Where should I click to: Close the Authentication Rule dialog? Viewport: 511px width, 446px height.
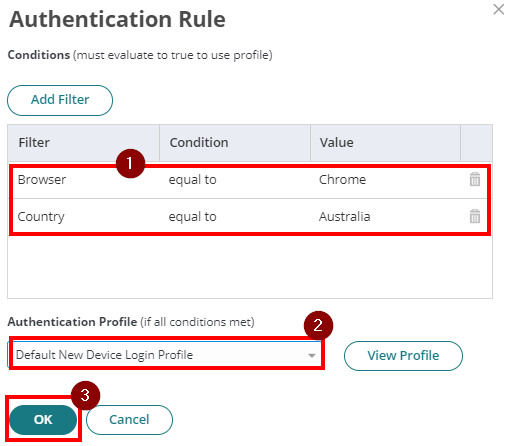click(x=498, y=9)
